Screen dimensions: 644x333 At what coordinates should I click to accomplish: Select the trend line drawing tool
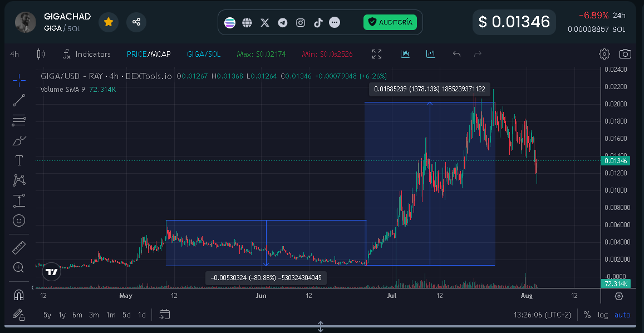19,100
